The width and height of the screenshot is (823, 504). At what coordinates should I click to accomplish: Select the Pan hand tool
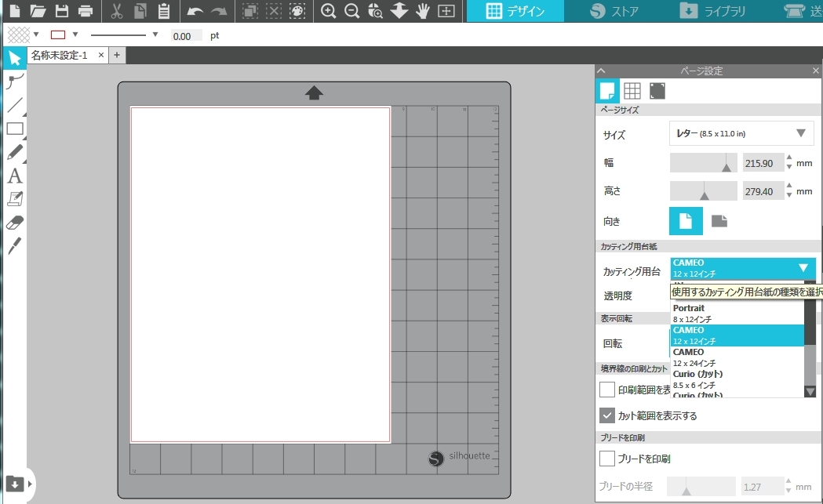[423, 11]
